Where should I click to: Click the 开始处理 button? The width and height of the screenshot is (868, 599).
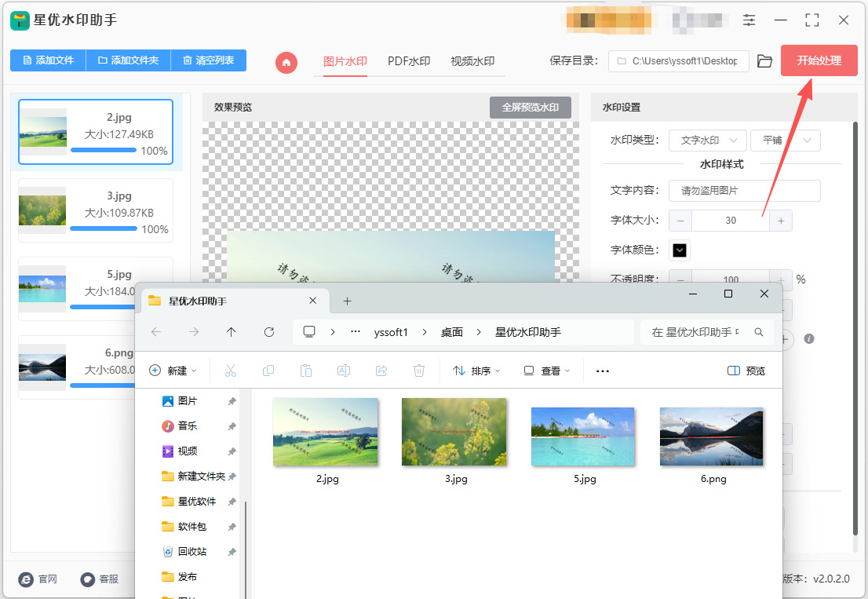[x=819, y=60]
